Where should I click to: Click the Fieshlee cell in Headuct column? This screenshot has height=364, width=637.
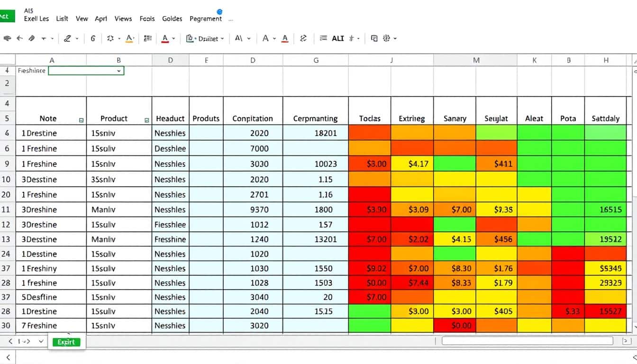(x=171, y=225)
